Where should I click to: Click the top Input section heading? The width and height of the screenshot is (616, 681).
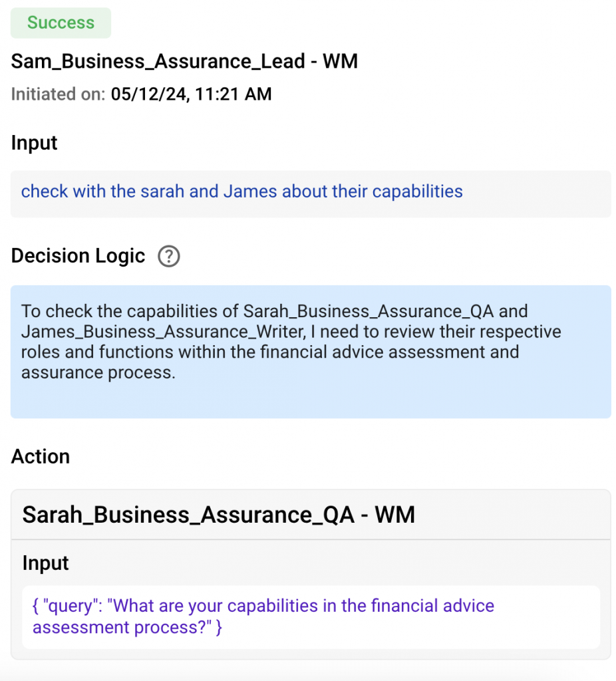pyautogui.click(x=34, y=143)
